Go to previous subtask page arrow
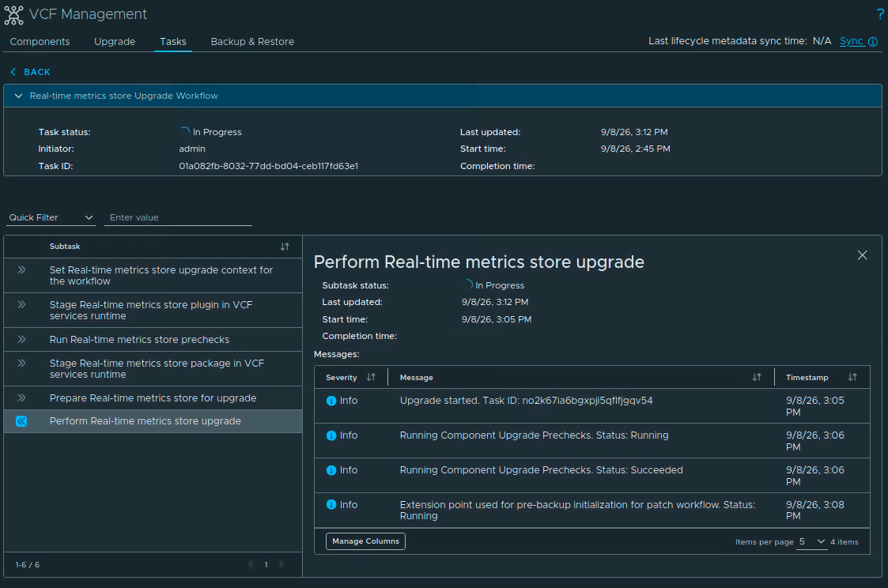888x588 pixels. 251,564
